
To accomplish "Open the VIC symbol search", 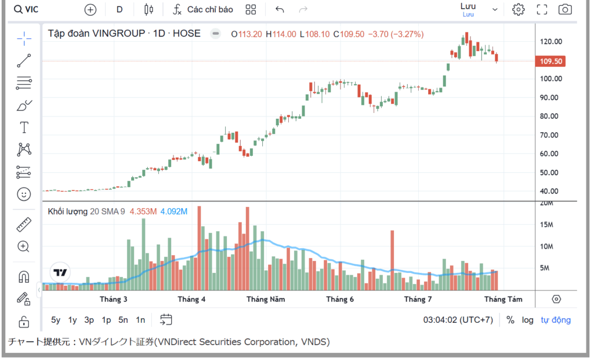I will pos(26,9).
